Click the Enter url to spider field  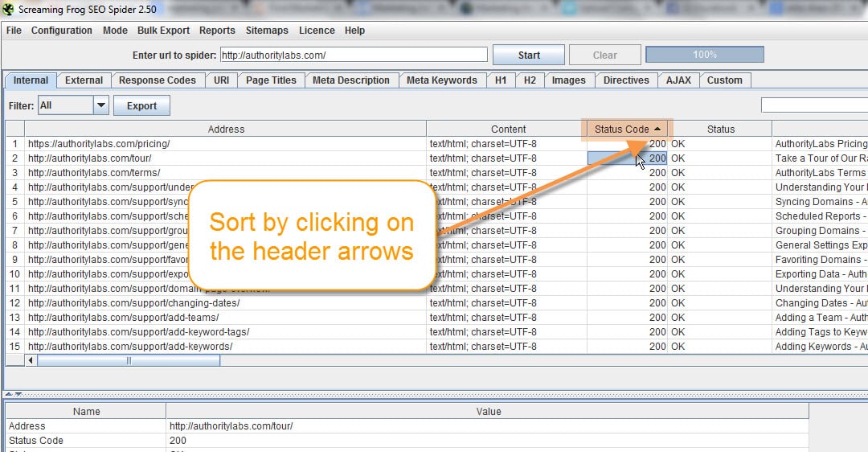click(354, 55)
